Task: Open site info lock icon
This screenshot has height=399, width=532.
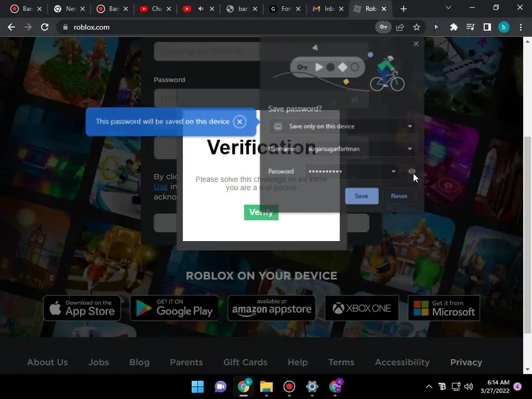Action: 65,27
